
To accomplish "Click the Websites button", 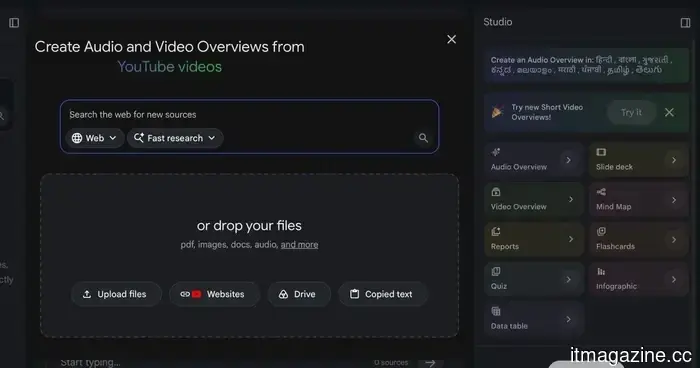I will coord(214,294).
